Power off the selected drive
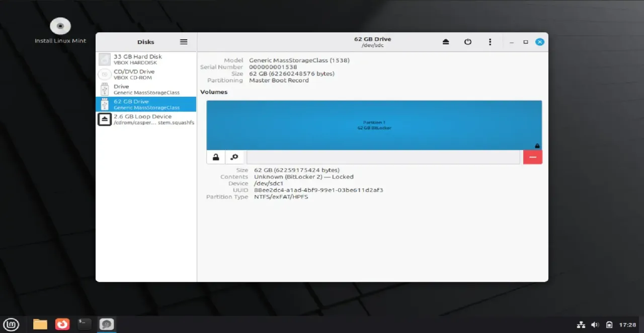644x333 pixels. pyautogui.click(x=468, y=42)
